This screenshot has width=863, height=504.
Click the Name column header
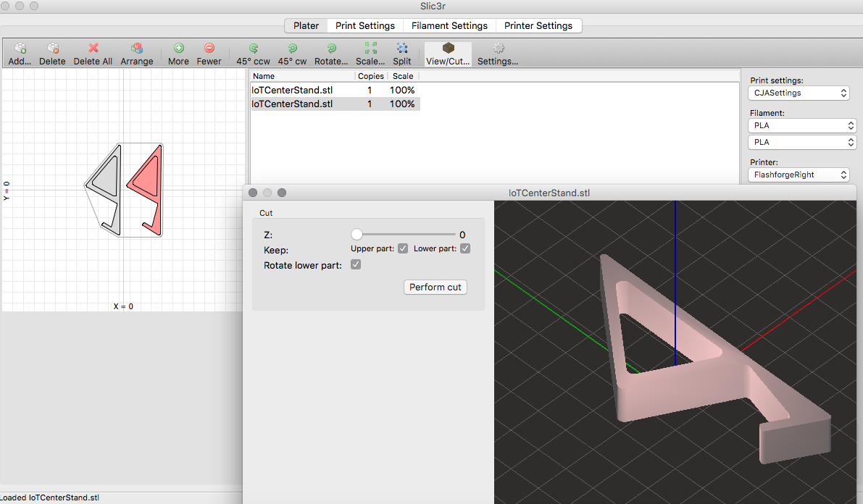(302, 76)
